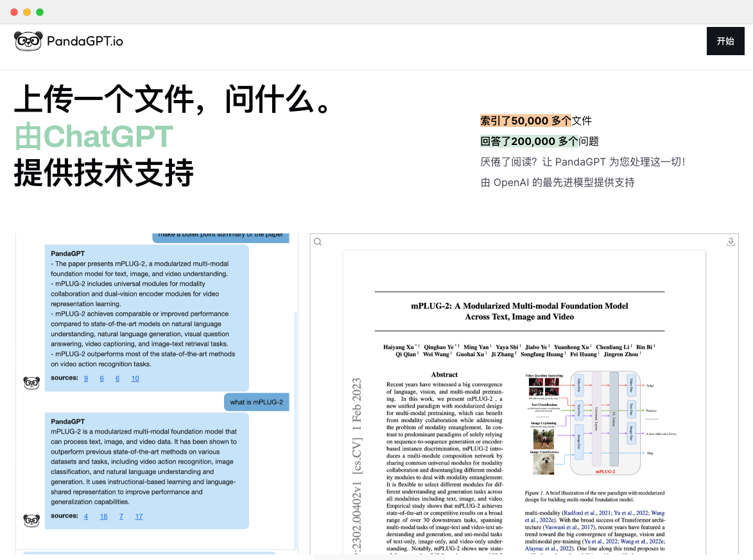The height and width of the screenshot is (560, 753).
Task: Click the panda avatar beside second PandaGPT answer
Action: [31, 520]
